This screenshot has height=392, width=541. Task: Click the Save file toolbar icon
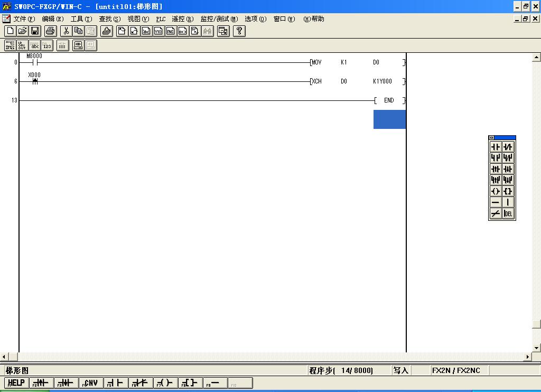coord(35,31)
